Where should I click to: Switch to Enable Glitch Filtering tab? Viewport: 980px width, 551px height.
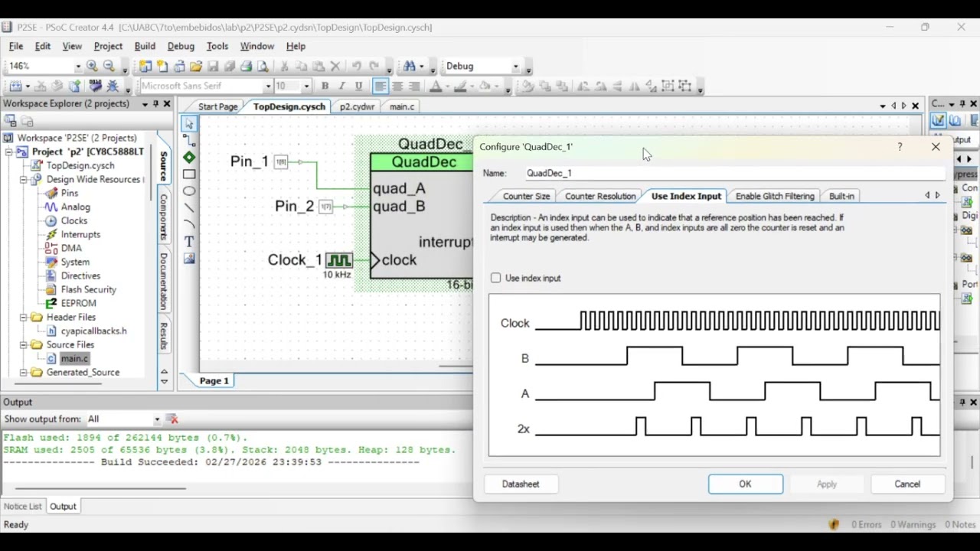(775, 196)
